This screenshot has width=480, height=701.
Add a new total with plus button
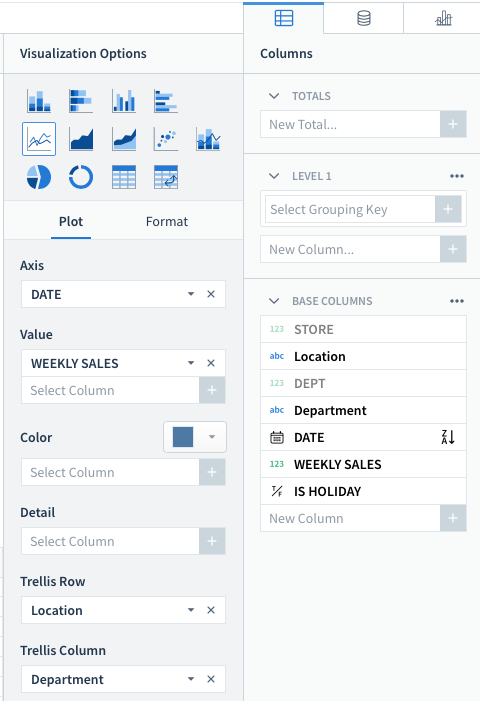click(453, 124)
